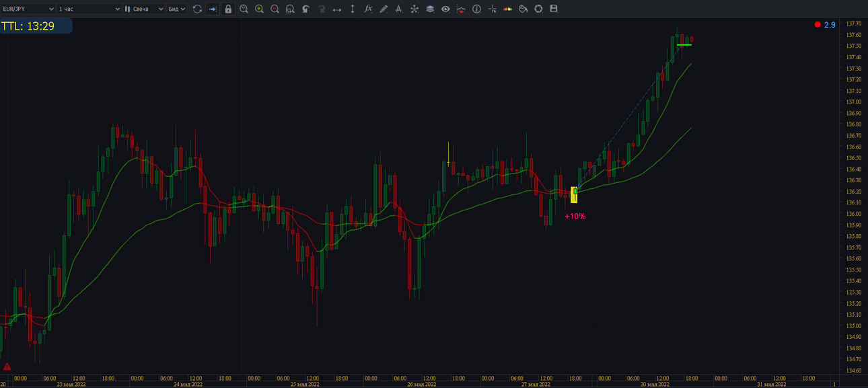Screen dimensions: 868x388
Task: Click the refresh chart icon
Action: click(197, 9)
